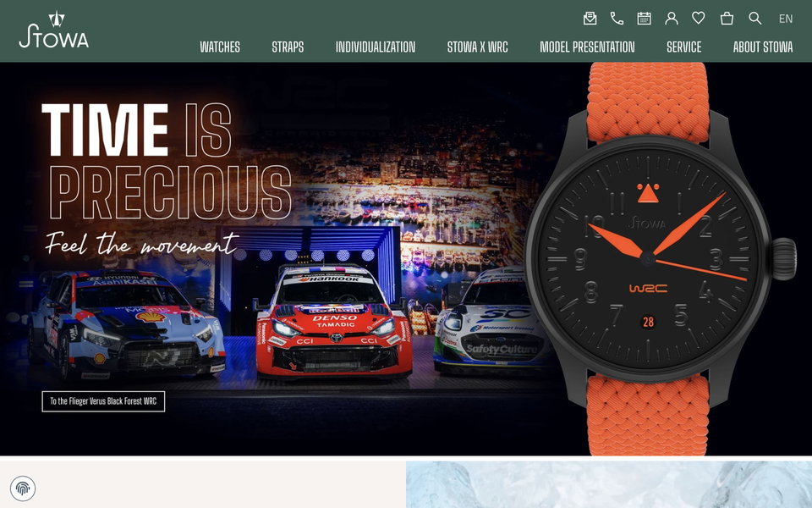This screenshot has width=812, height=508.
Task: Open the Straps menu
Action: 288,47
